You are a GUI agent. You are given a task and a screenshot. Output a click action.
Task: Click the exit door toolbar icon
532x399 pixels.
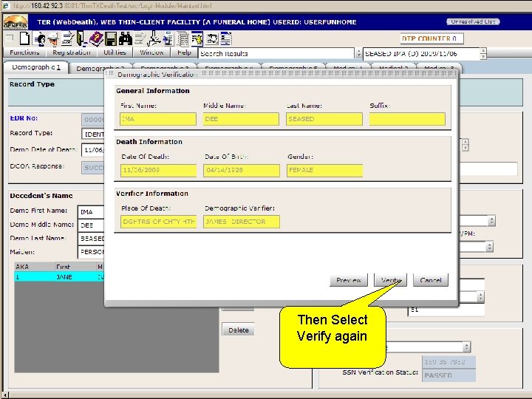[x=82, y=38]
